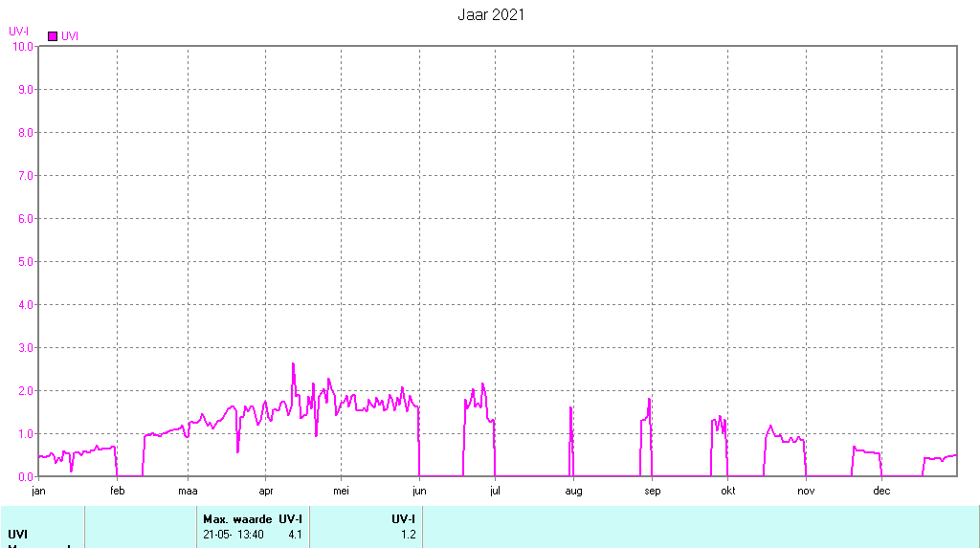
Task: Click the 'okt' month label
Action: pyautogui.click(x=728, y=492)
